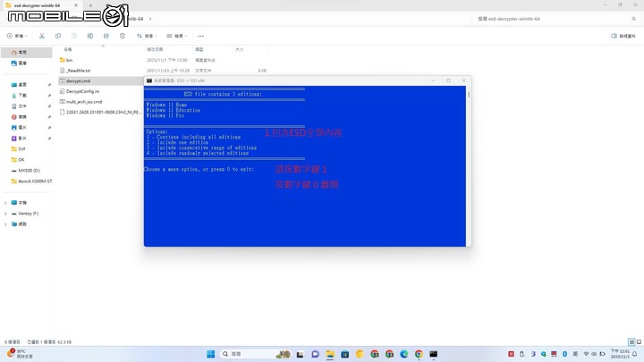
Task: Click the Wi-Fi icon in system tray
Action: 586,354
